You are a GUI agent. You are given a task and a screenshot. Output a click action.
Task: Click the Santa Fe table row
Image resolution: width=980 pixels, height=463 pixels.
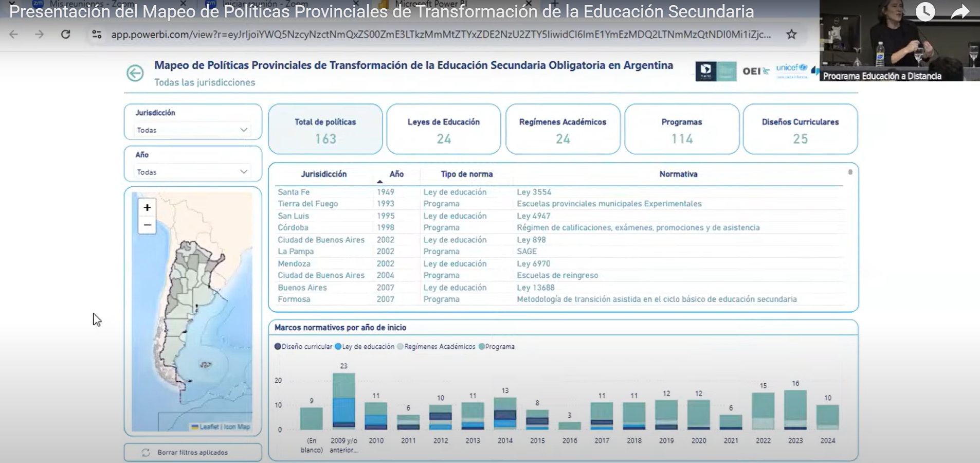pos(559,192)
